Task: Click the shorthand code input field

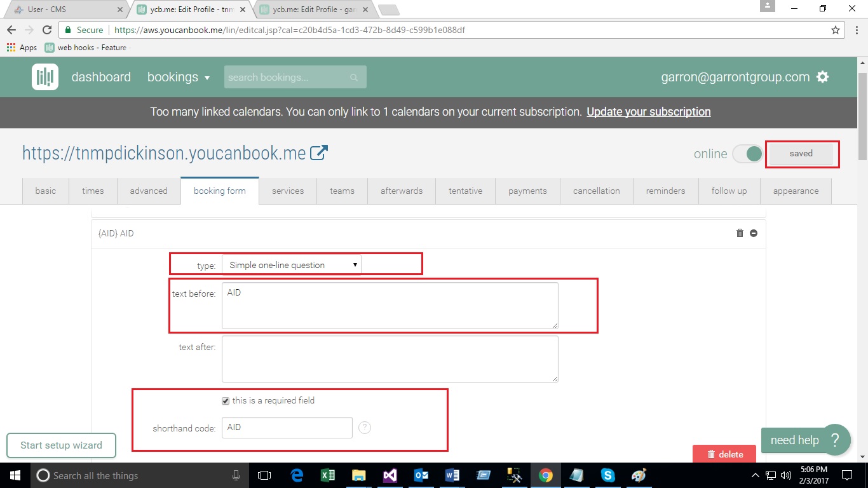Action: (x=287, y=428)
